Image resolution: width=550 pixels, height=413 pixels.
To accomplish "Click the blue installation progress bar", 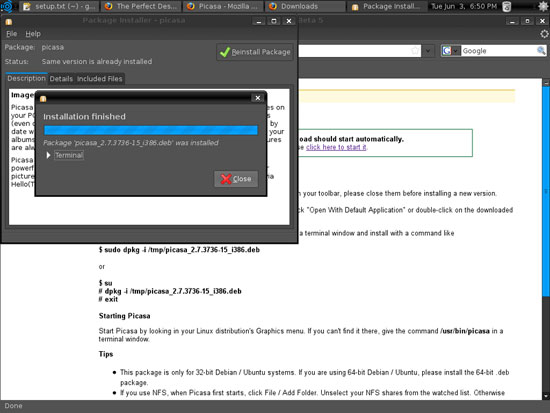I will (151, 130).
